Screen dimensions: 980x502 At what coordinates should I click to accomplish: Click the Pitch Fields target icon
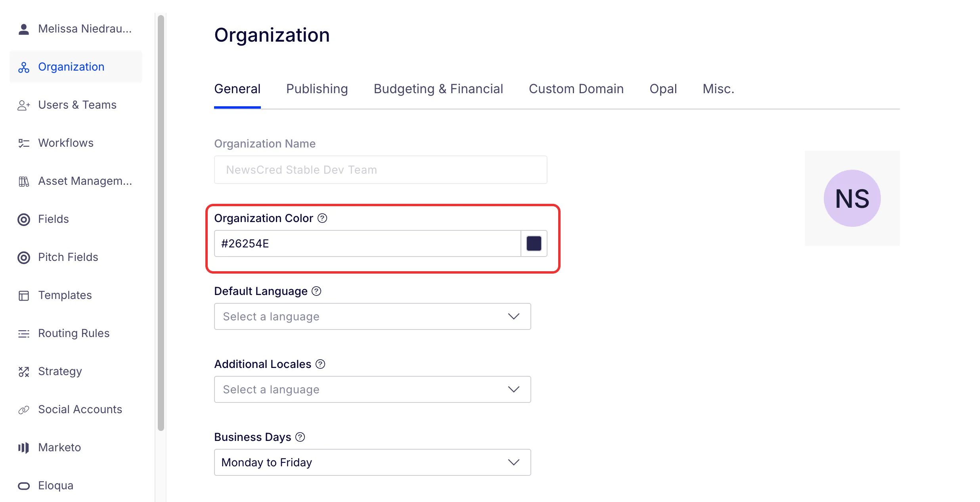point(24,257)
